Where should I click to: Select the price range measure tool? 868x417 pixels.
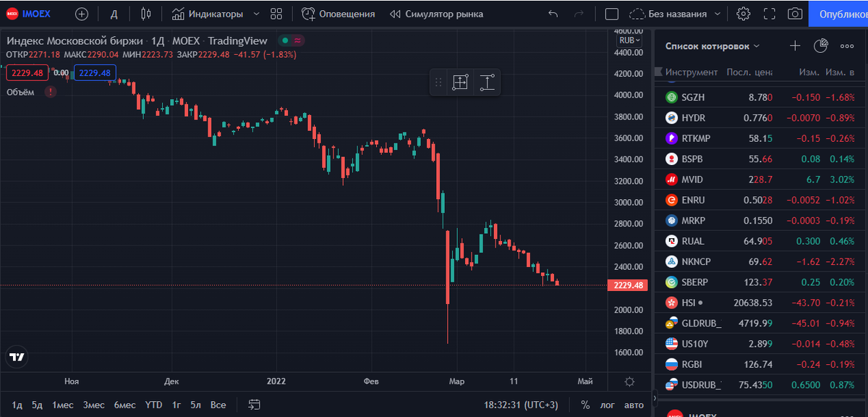coord(488,83)
